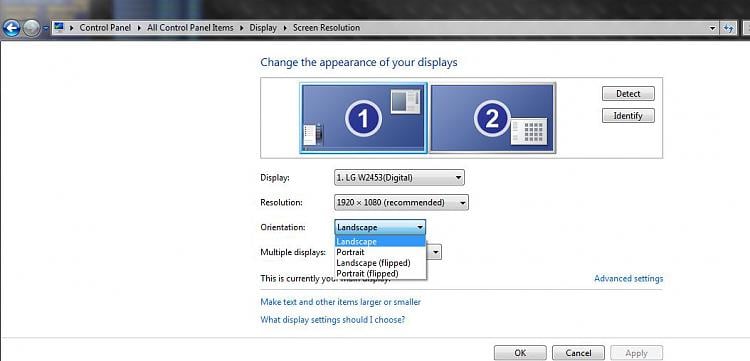This screenshot has height=361, width=750.
Task: Click Make text and other items larger or smaller
Action: tap(341, 302)
